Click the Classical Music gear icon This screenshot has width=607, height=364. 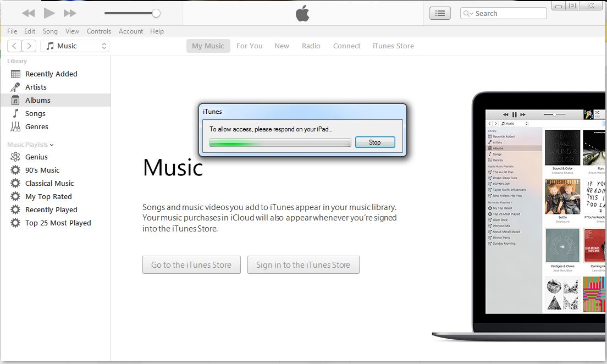tap(15, 183)
